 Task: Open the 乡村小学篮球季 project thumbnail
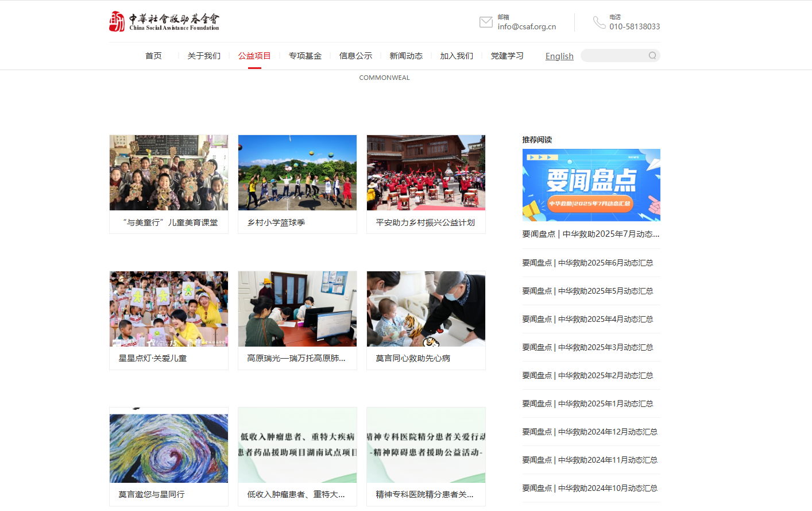(x=297, y=172)
